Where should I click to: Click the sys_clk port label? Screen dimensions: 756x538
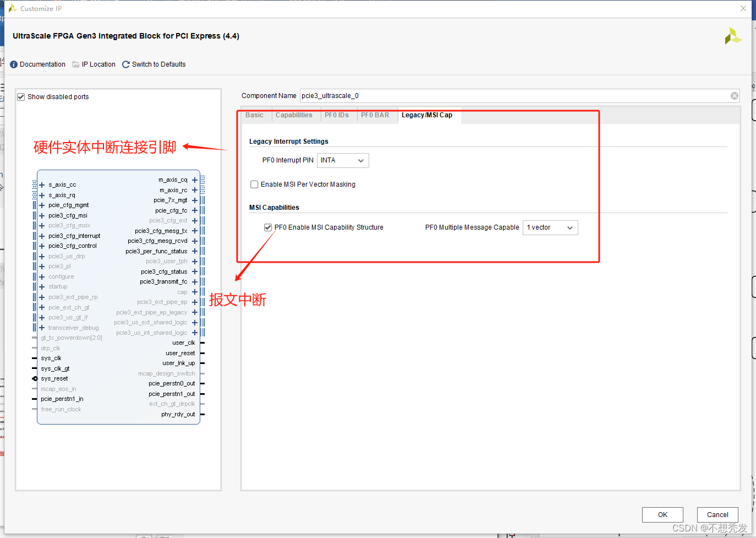pos(51,358)
